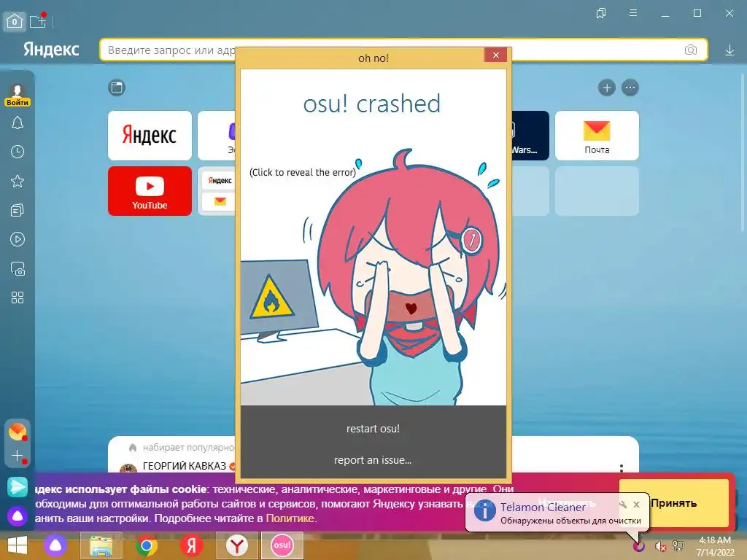Close the oh no! crash dialog
The height and width of the screenshot is (560, 747).
click(x=495, y=55)
